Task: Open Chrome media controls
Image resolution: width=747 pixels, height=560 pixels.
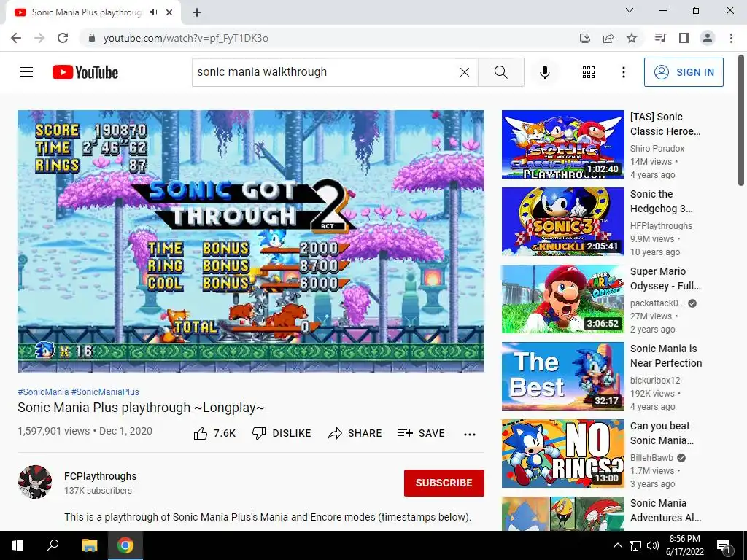Action: pos(661,38)
